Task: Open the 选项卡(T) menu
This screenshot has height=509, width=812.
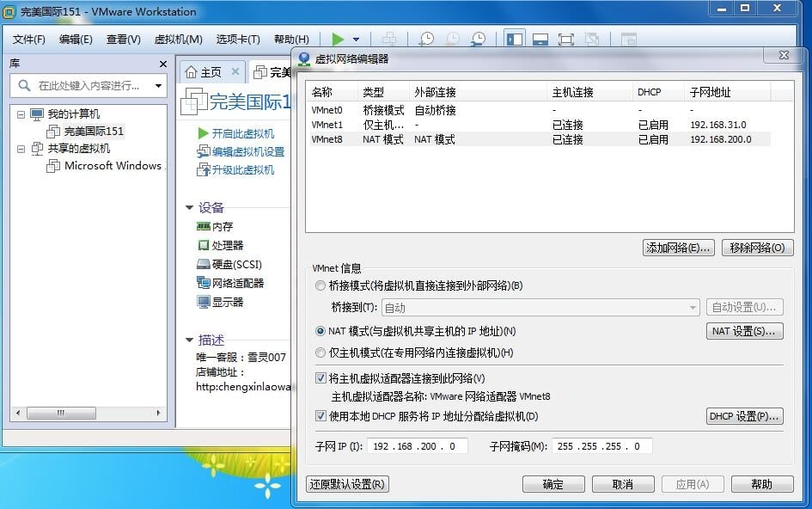Action: (x=238, y=40)
